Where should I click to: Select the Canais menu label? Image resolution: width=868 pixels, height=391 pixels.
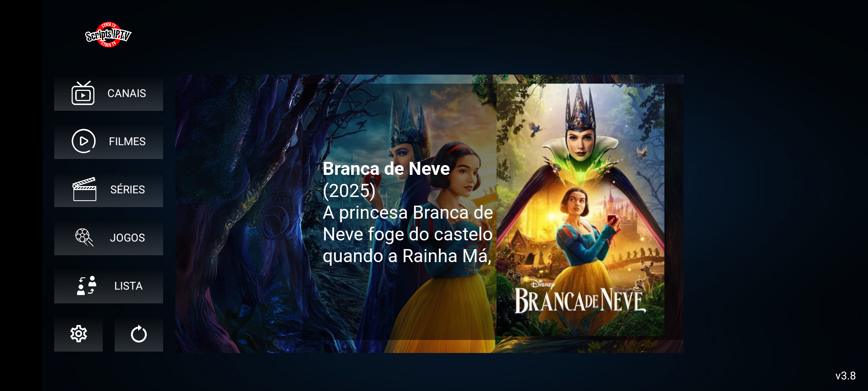[127, 93]
